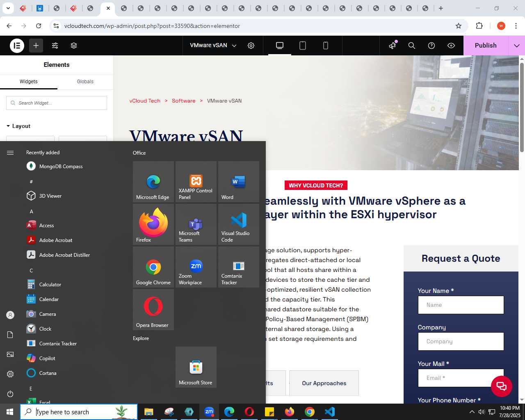Image resolution: width=525 pixels, height=420 pixels.
Task: Switch to mobile responsive view
Action: (x=326, y=46)
